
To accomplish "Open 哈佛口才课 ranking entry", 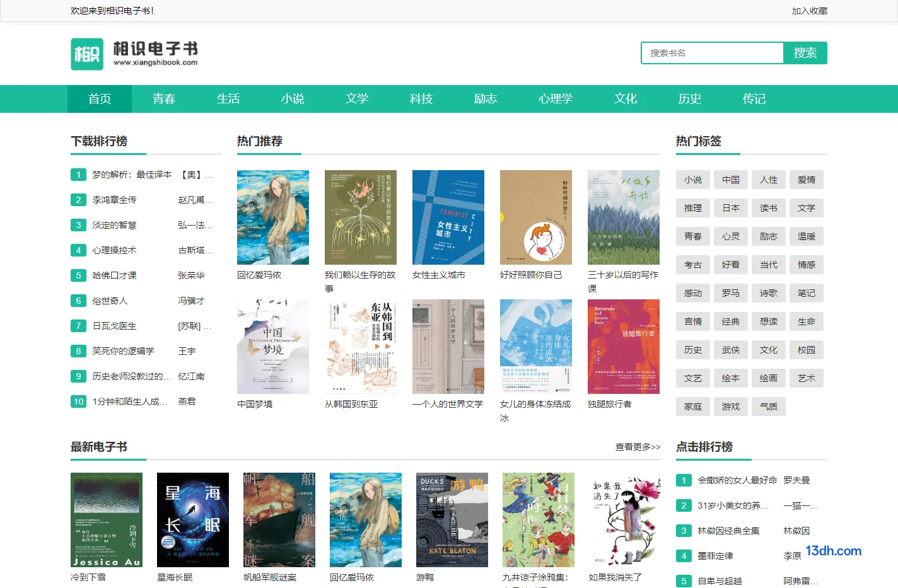I will click(x=114, y=275).
